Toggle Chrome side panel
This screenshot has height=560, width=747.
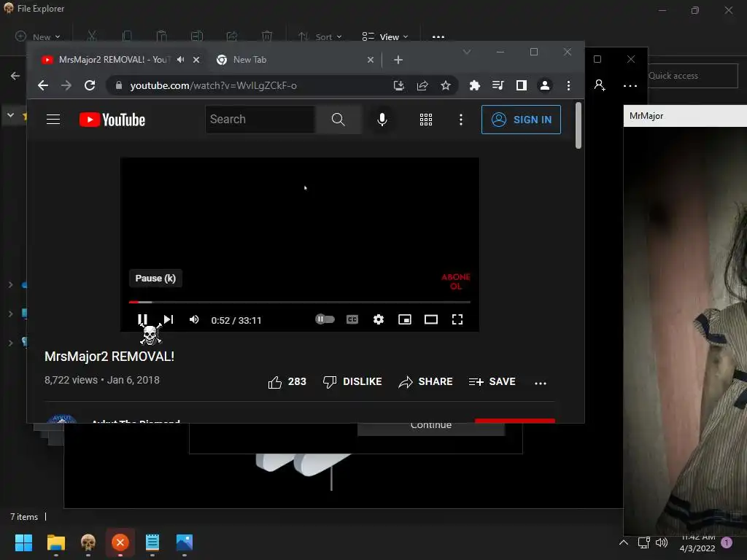coord(521,85)
